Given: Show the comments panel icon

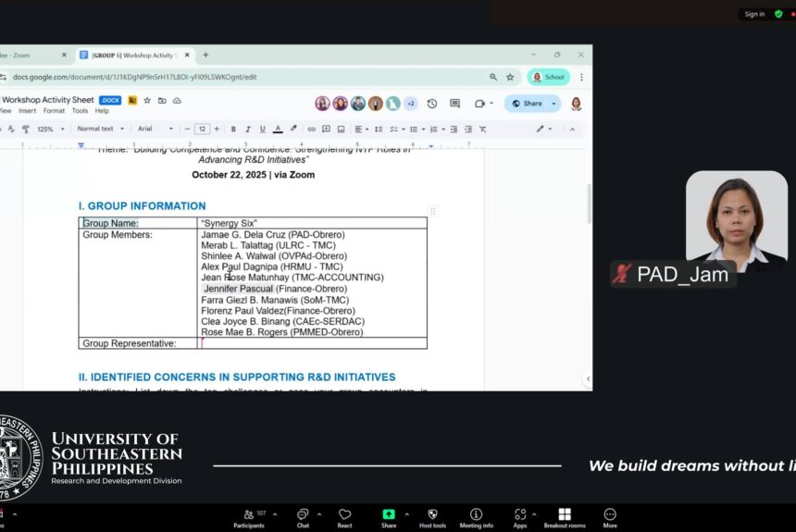Looking at the screenshot, I should 454,104.
